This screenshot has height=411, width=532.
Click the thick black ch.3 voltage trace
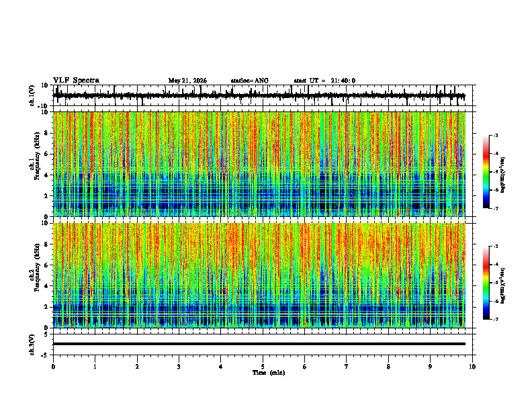(259, 344)
